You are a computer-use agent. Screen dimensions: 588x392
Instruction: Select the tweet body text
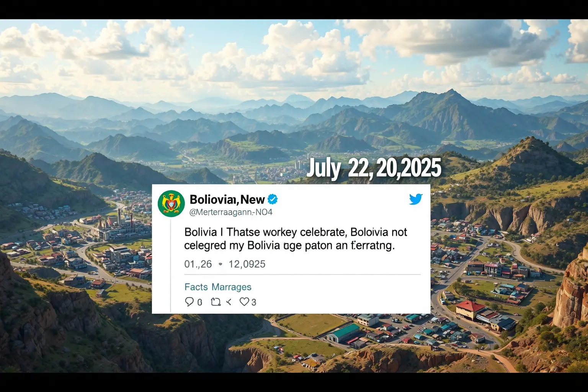click(296, 238)
